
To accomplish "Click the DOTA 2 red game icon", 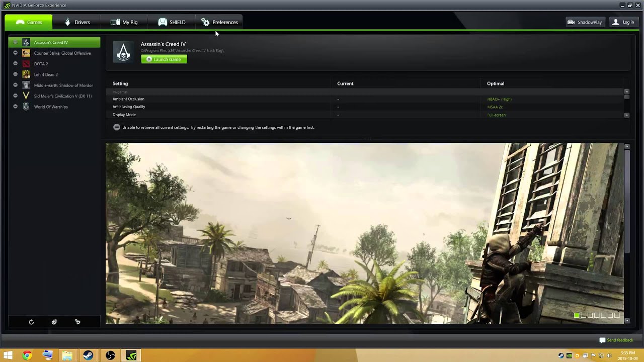I will [26, 64].
